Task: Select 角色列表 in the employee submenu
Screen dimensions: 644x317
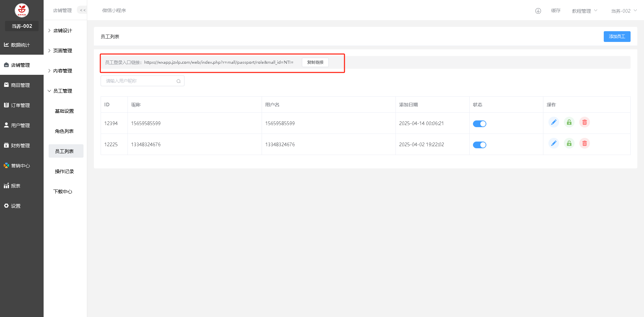Action: (x=64, y=131)
